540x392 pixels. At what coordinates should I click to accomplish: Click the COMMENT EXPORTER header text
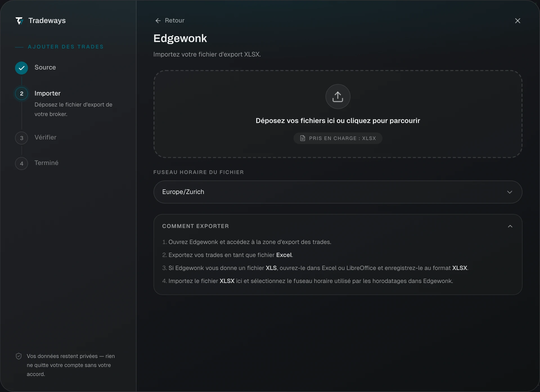pos(195,226)
